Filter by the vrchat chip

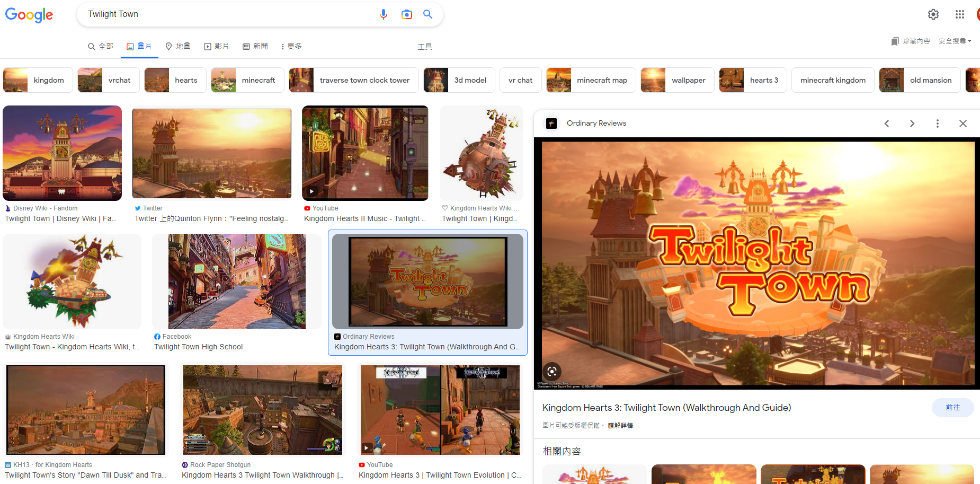pos(109,80)
